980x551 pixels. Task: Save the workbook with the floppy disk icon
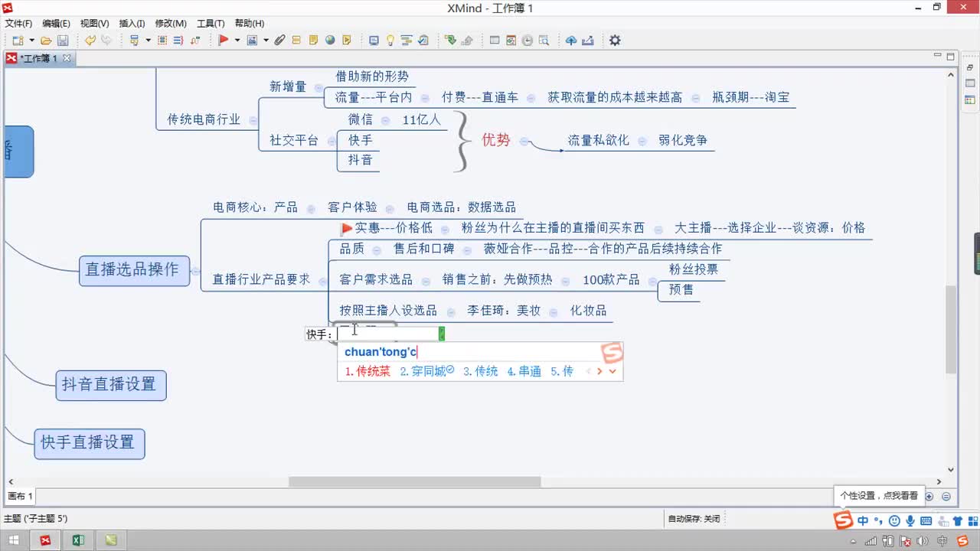point(63,40)
